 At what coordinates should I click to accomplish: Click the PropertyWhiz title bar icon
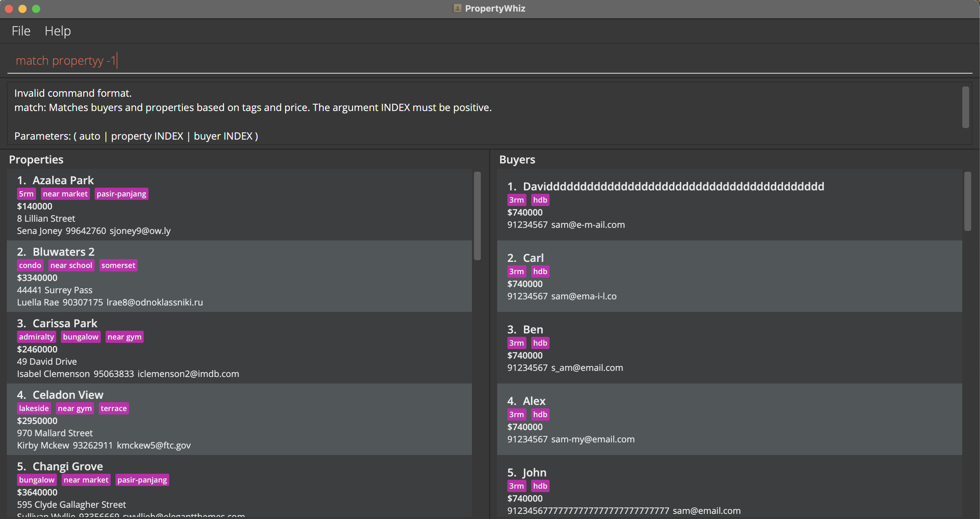pos(457,9)
